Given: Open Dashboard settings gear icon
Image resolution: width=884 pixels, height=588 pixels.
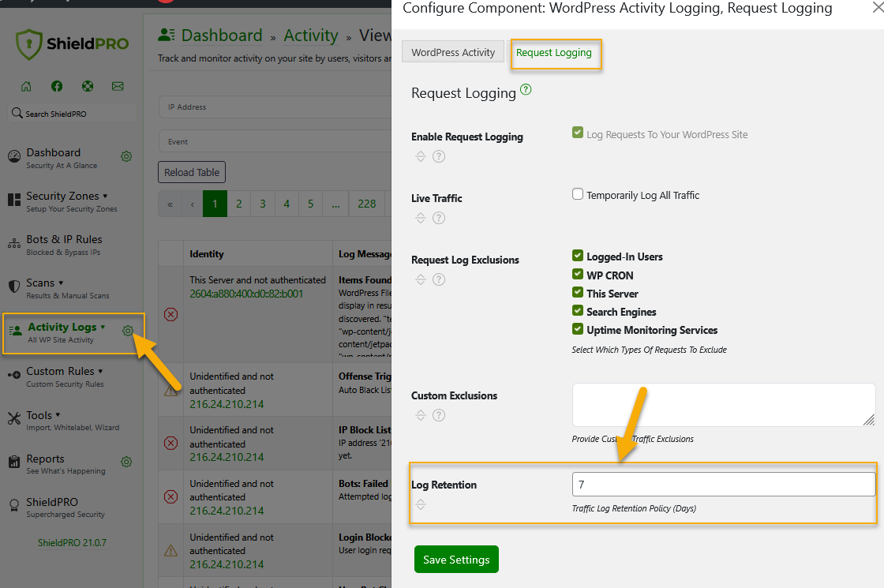Looking at the screenshot, I should pyautogui.click(x=127, y=156).
